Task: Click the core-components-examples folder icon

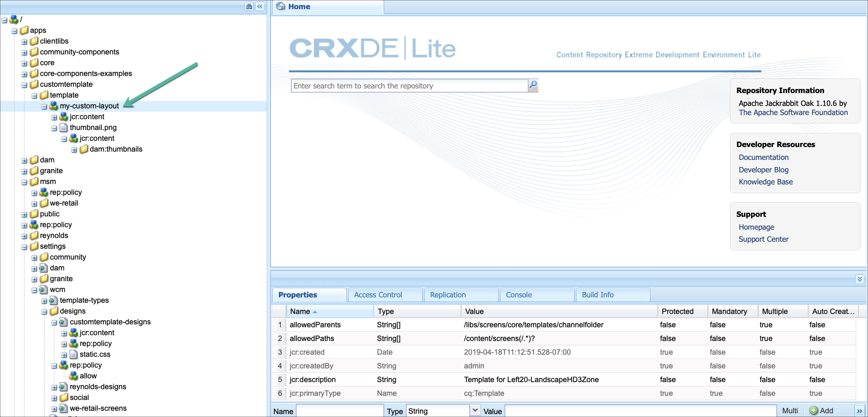Action: [x=34, y=74]
